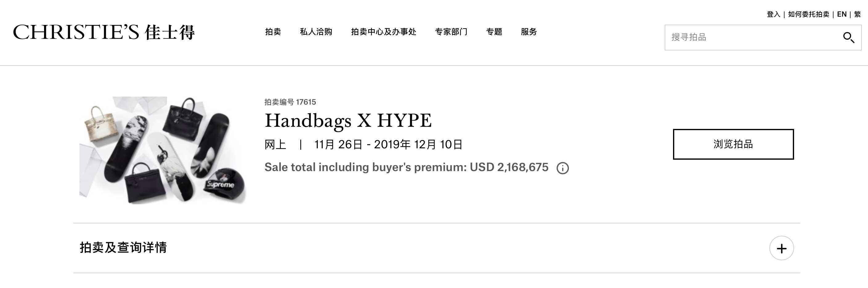The height and width of the screenshot is (288, 868).
Task: Open the 拍卖及查询详情 section heading
Action: tap(123, 248)
